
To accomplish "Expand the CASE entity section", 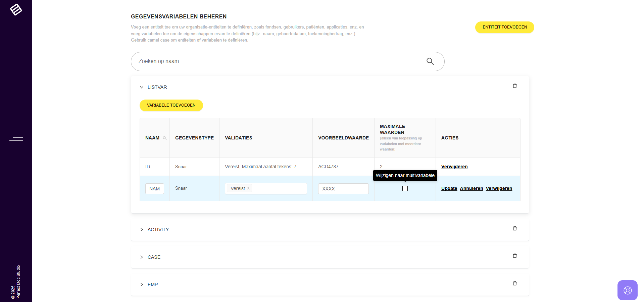I will 142,257.
